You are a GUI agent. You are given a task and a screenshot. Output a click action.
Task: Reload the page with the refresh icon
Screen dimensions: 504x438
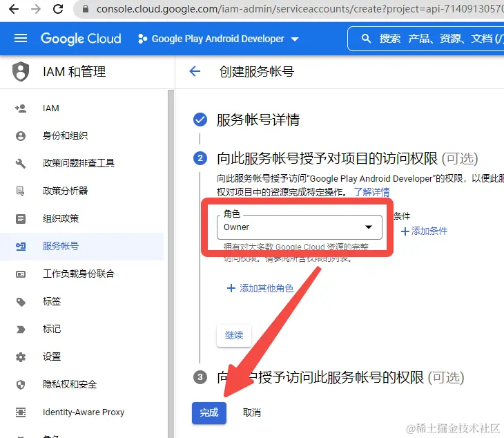58,9
